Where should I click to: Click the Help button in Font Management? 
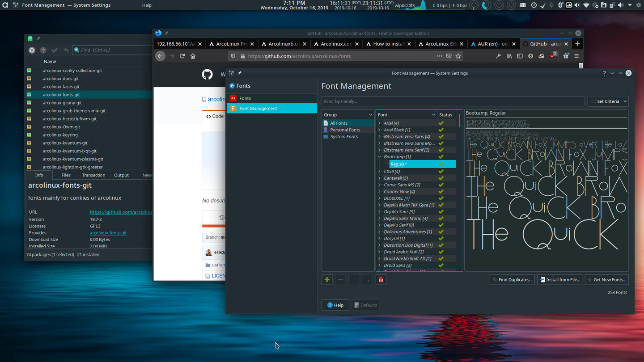click(335, 305)
